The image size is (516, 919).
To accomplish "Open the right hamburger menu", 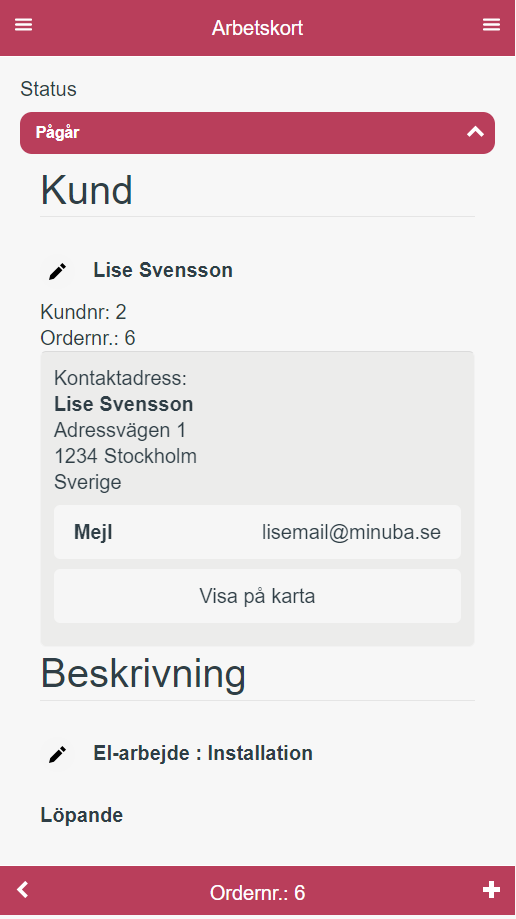I will tap(491, 25).
